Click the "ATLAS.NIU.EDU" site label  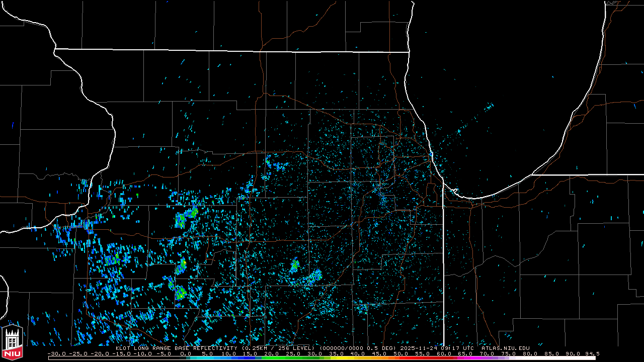click(505, 348)
